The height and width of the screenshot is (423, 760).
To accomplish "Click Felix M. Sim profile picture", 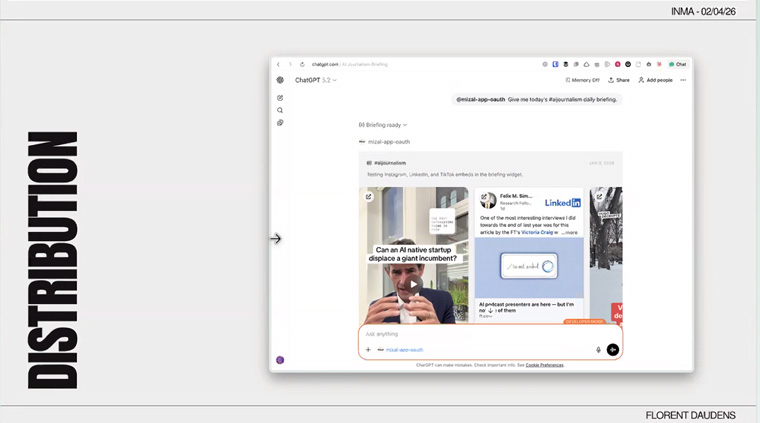I will (489, 200).
